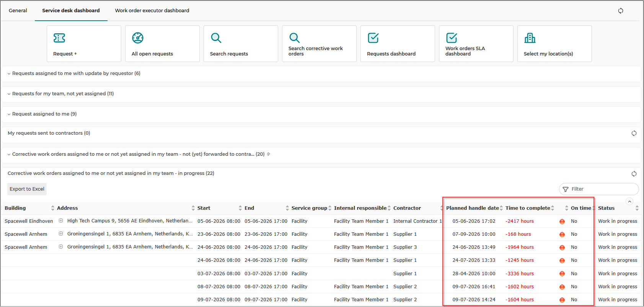Click red status dot for -2417 hours
644x307 pixels.
coord(562,221)
